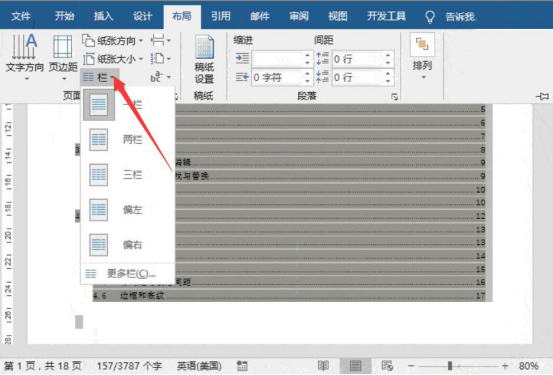Click the spacing after icon
Image resolution: width=553 pixels, height=375 pixels.
(x=322, y=77)
